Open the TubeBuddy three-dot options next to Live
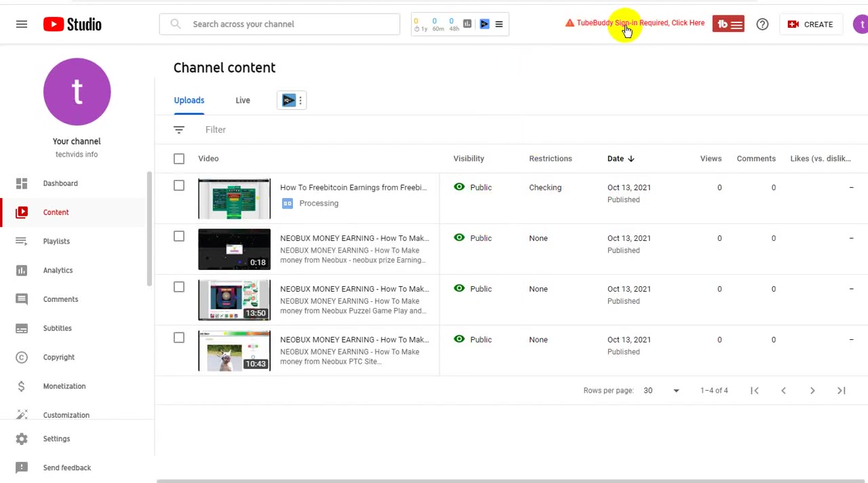The width and height of the screenshot is (868, 483). [300, 100]
